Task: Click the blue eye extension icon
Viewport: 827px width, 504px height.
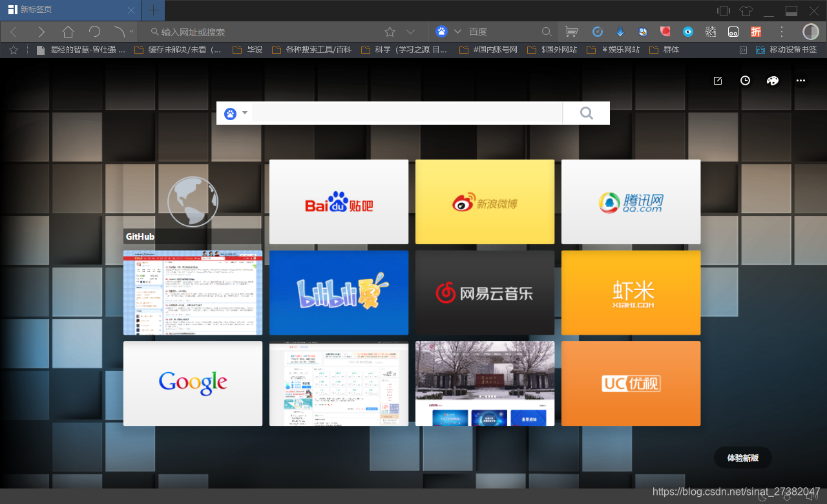Action: tap(688, 32)
